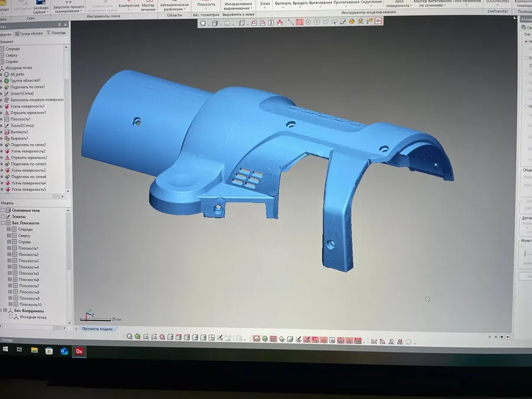Toggle visibility of Плоскость5
532x399 pixels.
(10, 273)
